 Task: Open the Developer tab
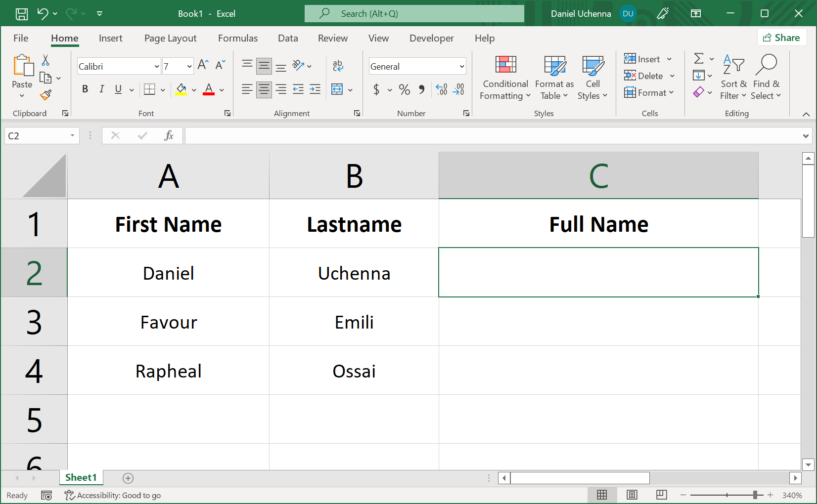(x=431, y=38)
